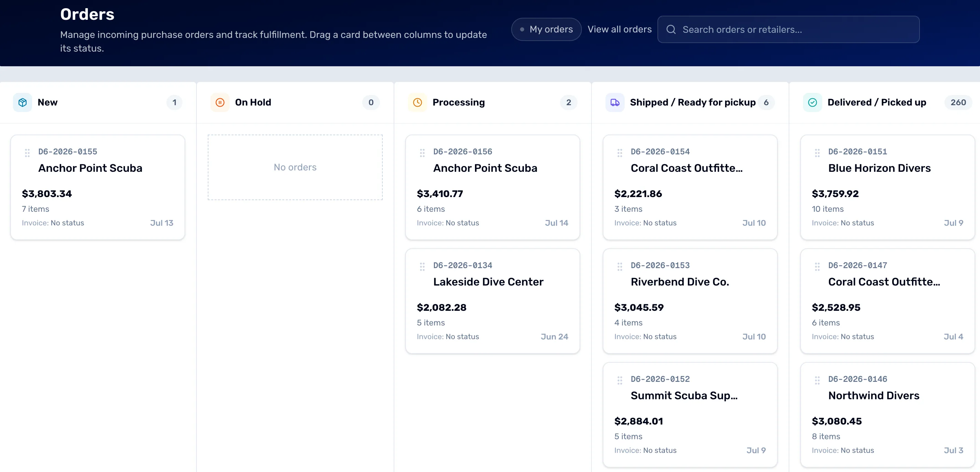Click the Processing clock icon
980x472 pixels.
tap(417, 102)
